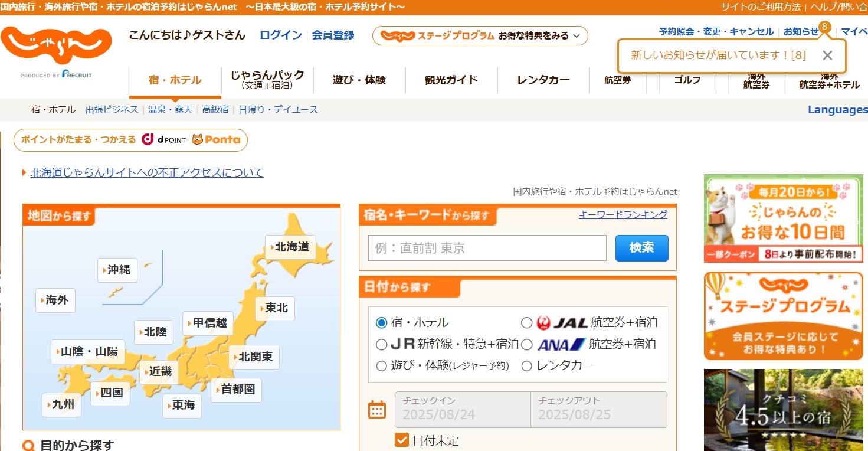Open the 航空券 tab
This screenshot has width=868, height=451.
(618, 80)
